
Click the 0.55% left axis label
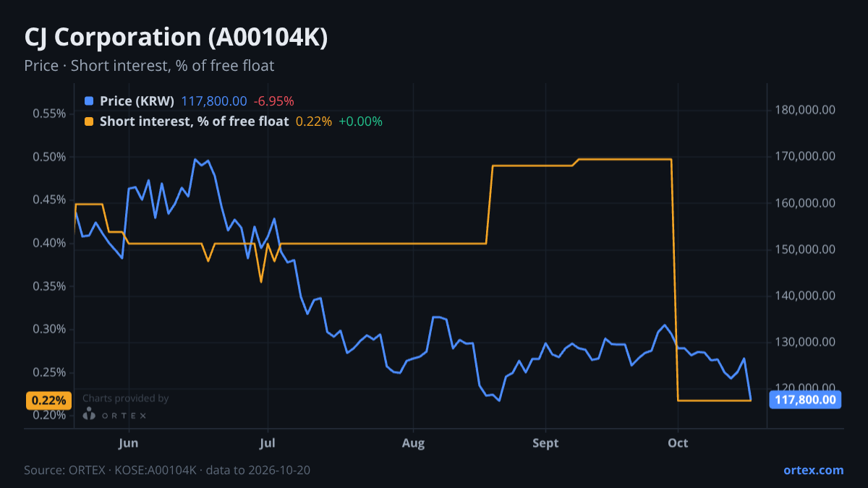click(49, 114)
